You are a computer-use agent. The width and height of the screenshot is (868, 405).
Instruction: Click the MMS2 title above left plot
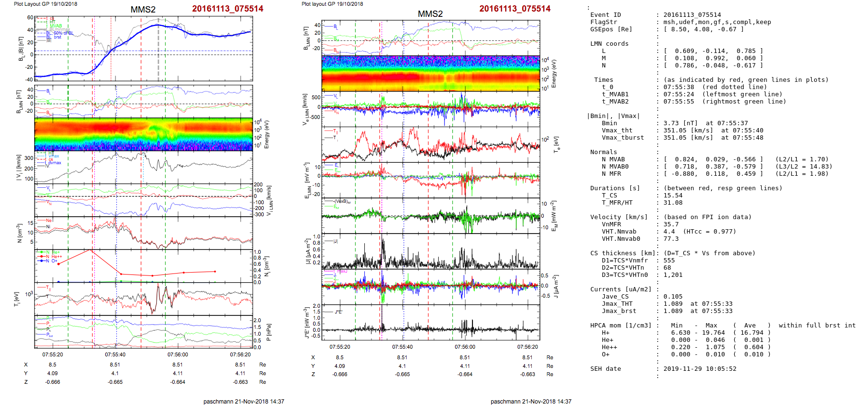(143, 10)
